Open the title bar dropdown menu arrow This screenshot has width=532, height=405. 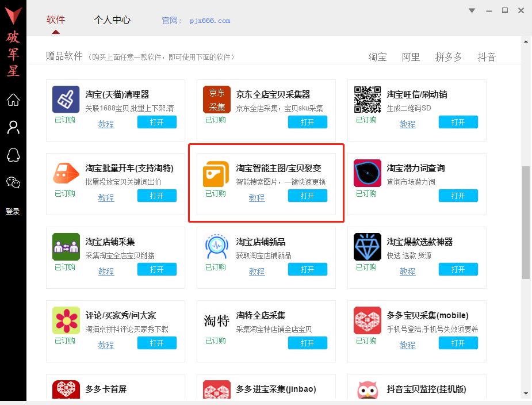(472, 10)
